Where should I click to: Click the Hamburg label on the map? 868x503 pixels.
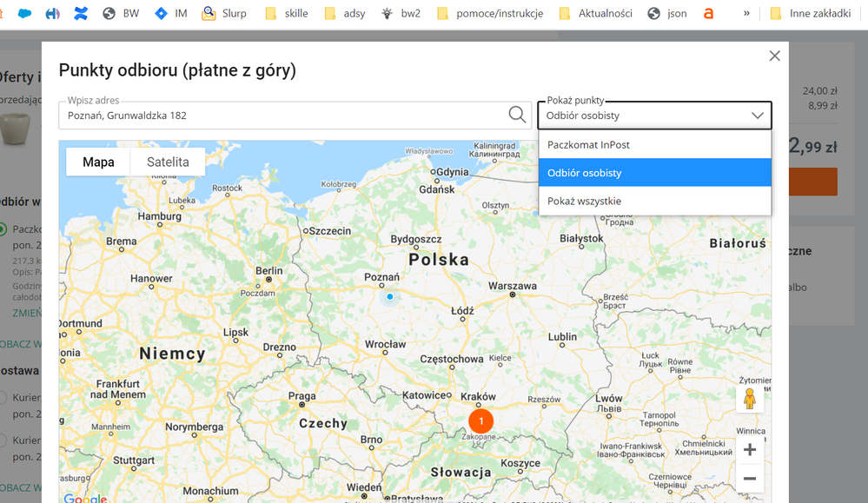[x=159, y=216]
